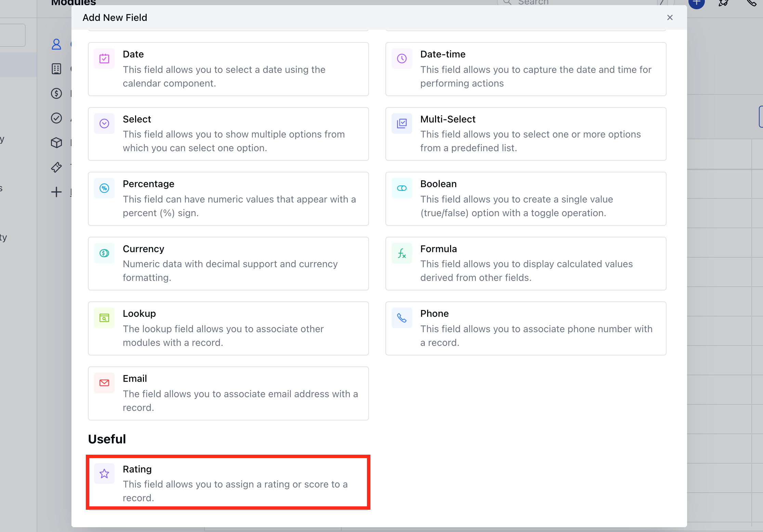Image resolution: width=763 pixels, height=532 pixels.
Task: Add a Phone field
Action: point(525,328)
